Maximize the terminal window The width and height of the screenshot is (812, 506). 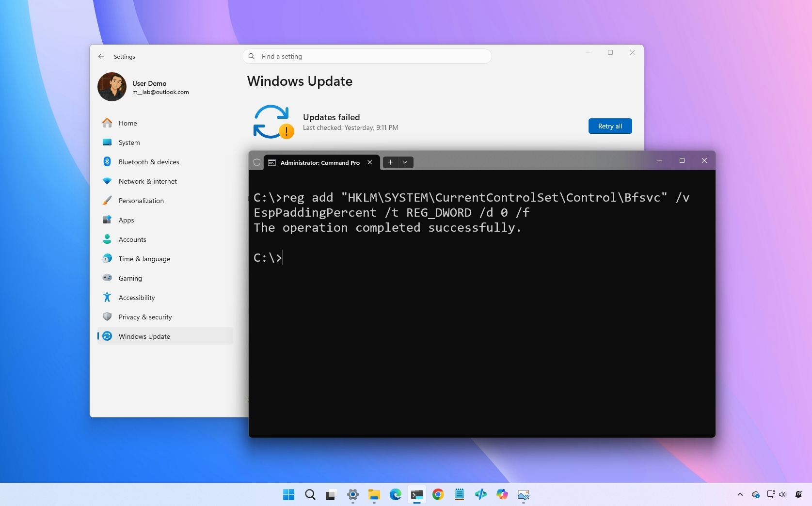[682, 160]
